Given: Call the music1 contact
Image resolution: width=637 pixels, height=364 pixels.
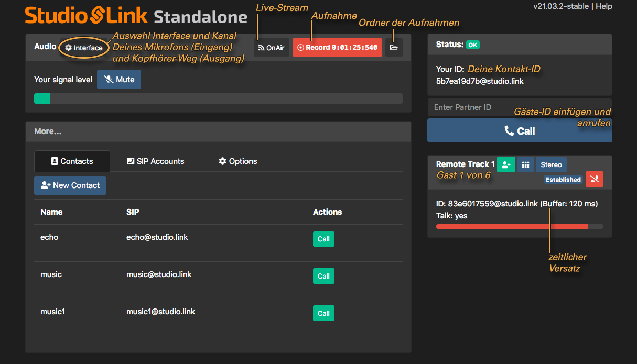Looking at the screenshot, I should pyautogui.click(x=323, y=313).
